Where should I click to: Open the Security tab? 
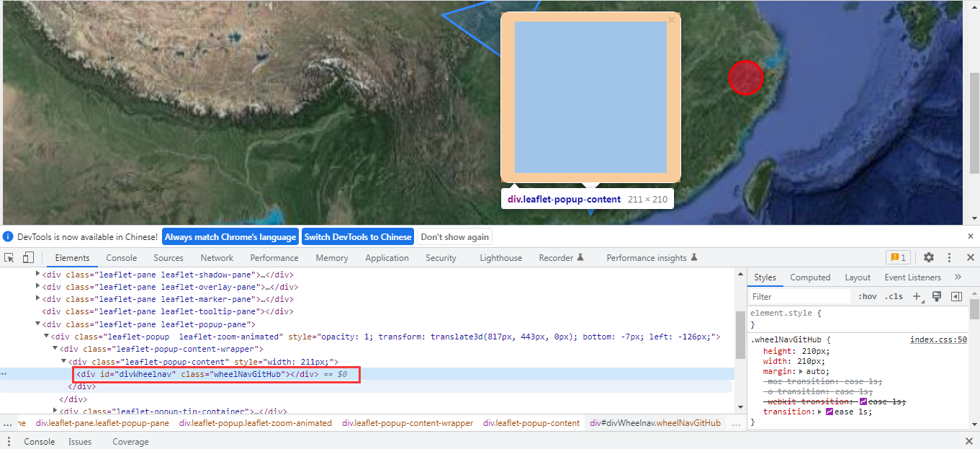pos(441,258)
